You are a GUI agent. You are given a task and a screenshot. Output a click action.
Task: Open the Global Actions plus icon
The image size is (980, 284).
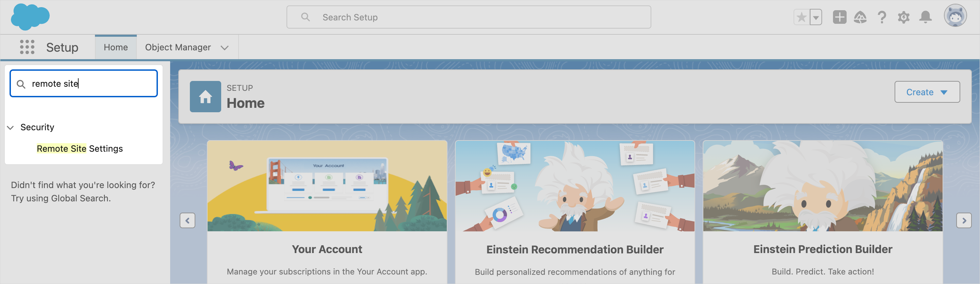839,17
